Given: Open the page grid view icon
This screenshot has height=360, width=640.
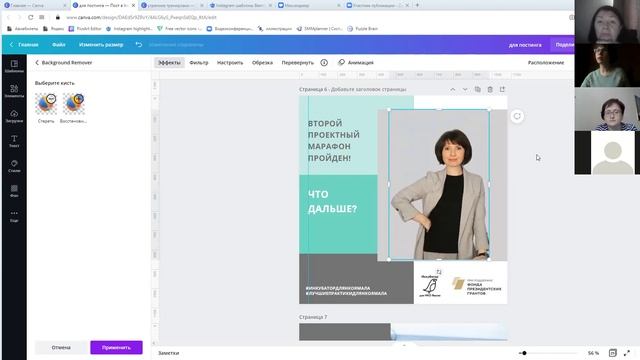Looking at the screenshot, I should [x=613, y=353].
